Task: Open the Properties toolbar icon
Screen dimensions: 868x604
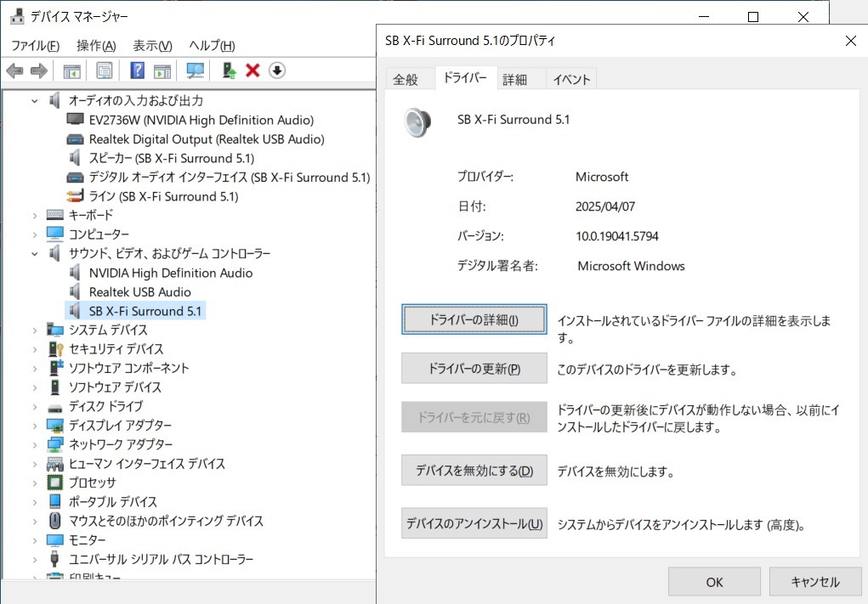Action: 104,71
